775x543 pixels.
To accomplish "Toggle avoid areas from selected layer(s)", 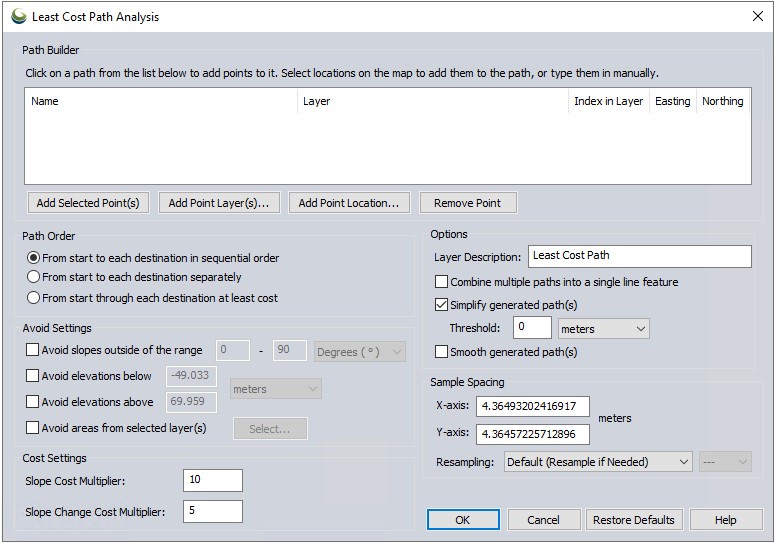I will (x=33, y=428).
